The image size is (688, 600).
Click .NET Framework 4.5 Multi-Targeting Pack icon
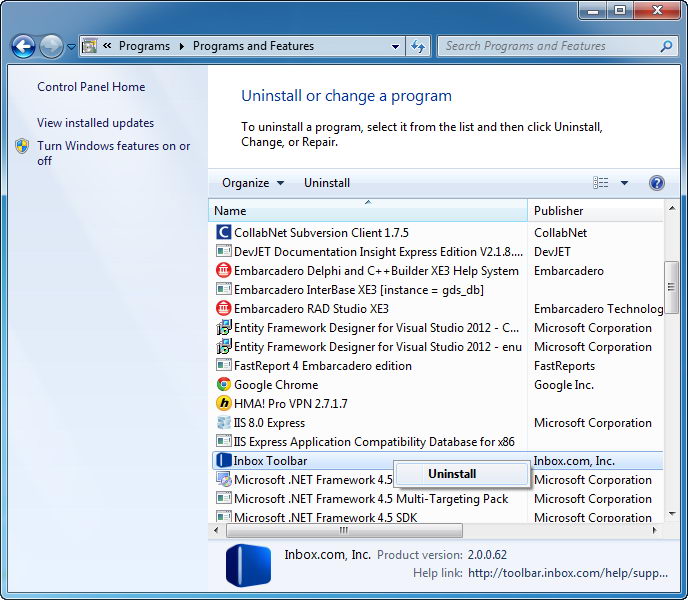(x=224, y=499)
